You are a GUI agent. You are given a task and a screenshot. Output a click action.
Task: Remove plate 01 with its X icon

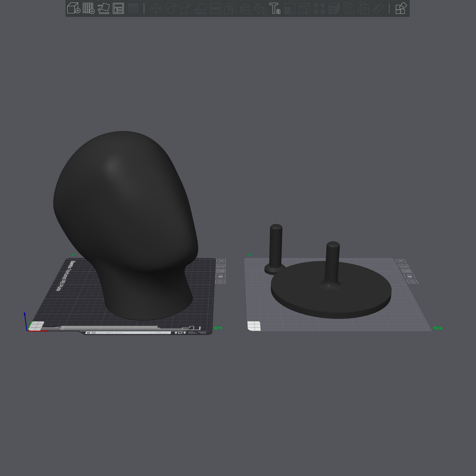[x=221, y=261]
